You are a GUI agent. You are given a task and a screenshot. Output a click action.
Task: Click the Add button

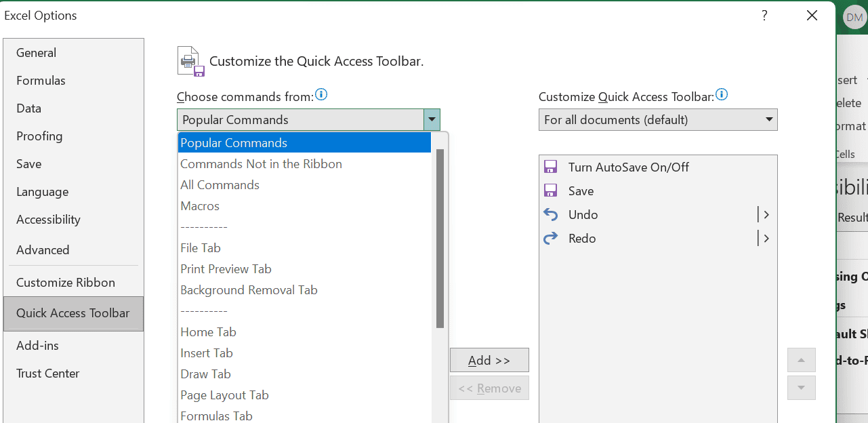click(489, 360)
